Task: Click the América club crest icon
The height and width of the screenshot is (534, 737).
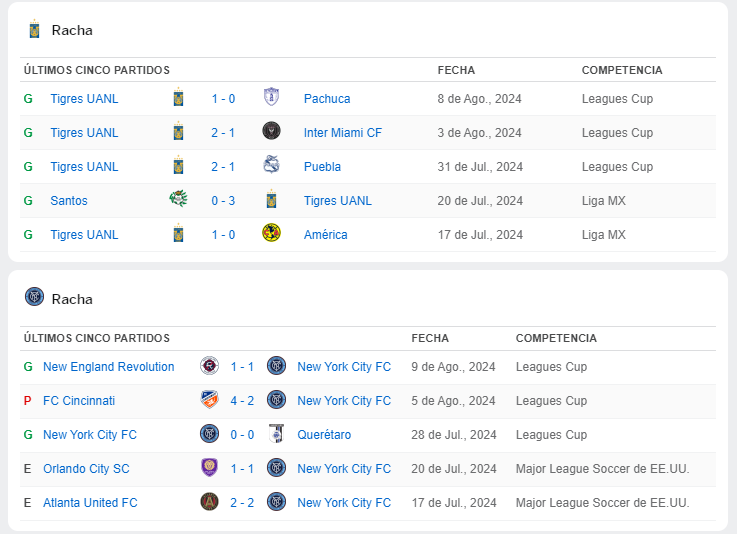Action: [x=270, y=234]
